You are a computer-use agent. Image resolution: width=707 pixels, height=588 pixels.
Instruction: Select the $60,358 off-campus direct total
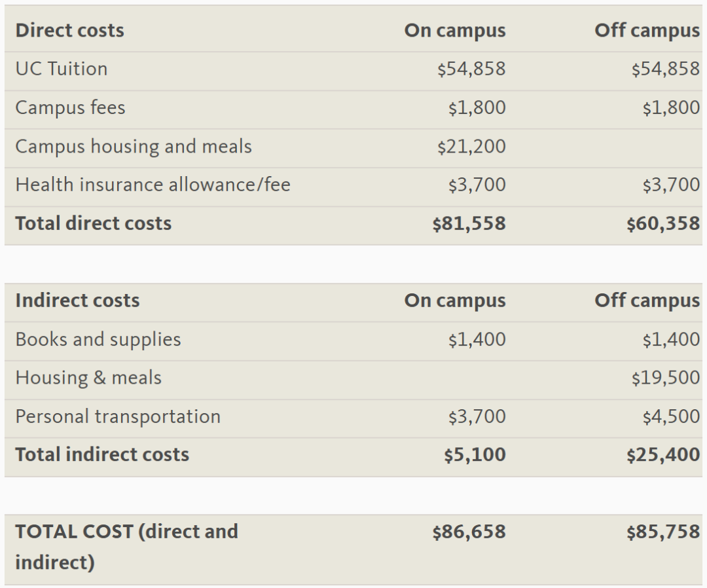[x=662, y=223]
